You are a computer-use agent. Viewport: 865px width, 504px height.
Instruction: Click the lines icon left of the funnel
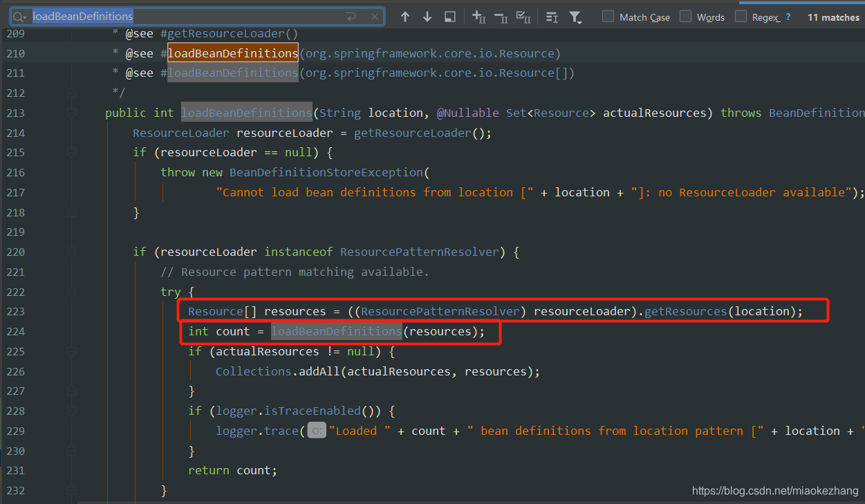[552, 17]
